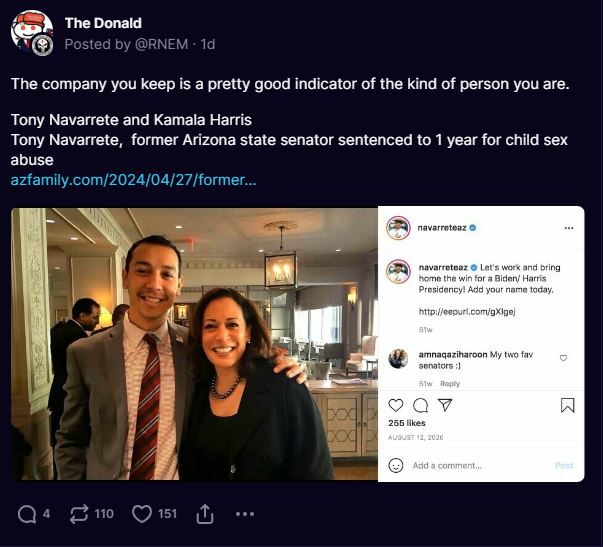
Task: Click Instagram paper plane share icon
Action: (445, 405)
